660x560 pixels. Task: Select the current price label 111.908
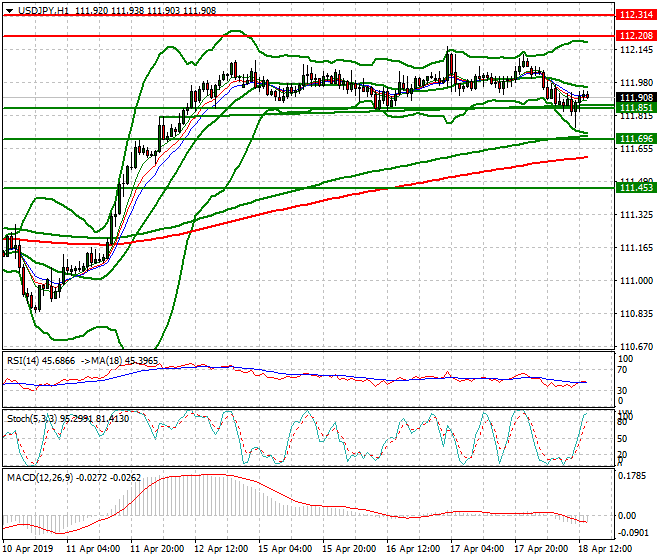coord(636,98)
